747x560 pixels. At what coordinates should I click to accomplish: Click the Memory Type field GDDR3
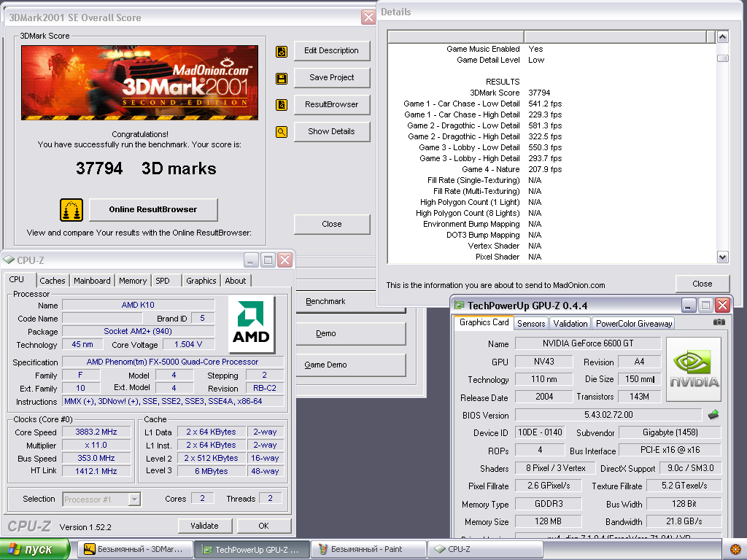(549, 504)
